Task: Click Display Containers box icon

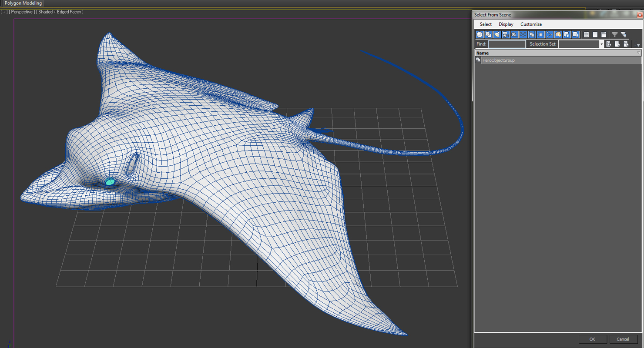Action: tap(558, 34)
